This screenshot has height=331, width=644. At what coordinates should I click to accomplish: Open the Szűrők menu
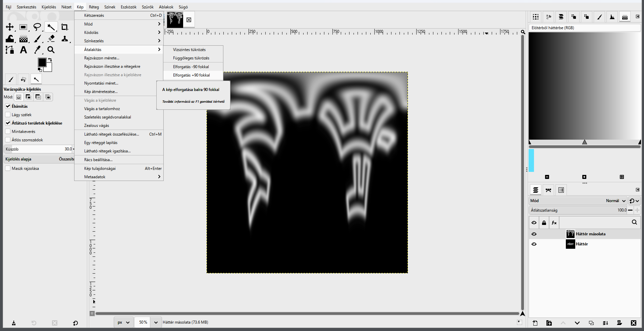148,7
